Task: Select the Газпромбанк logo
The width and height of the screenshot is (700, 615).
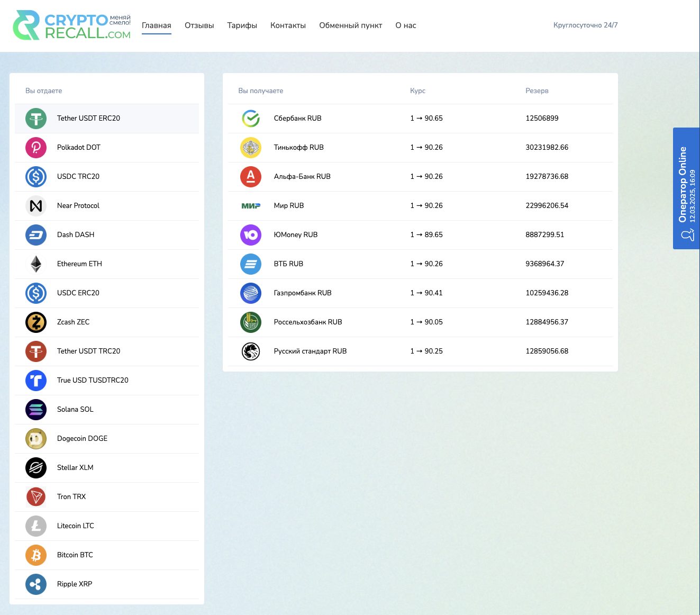Action: [x=251, y=293]
